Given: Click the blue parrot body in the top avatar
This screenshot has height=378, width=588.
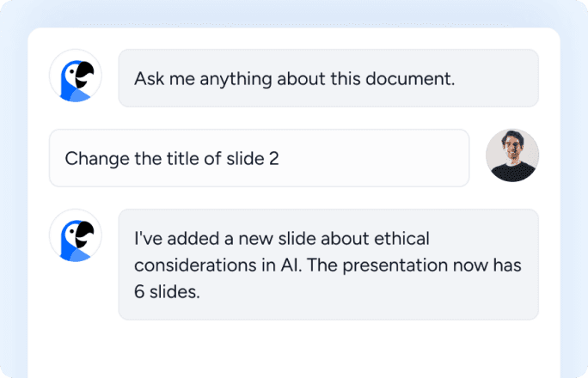Looking at the screenshot, I should pyautogui.click(x=70, y=86).
